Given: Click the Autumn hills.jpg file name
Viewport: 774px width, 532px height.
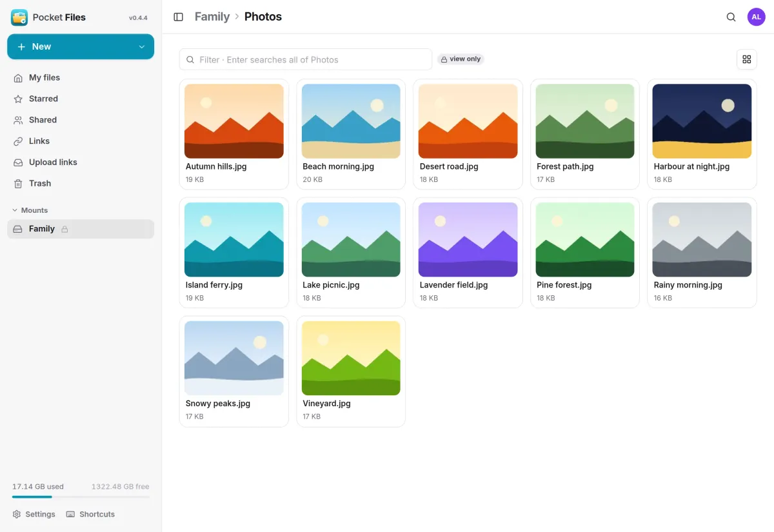Looking at the screenshot, I should tap(216, 166).
